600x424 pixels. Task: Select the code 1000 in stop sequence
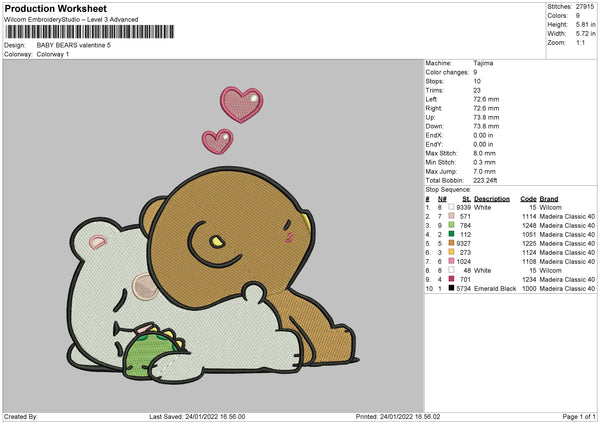pos(529,289)
